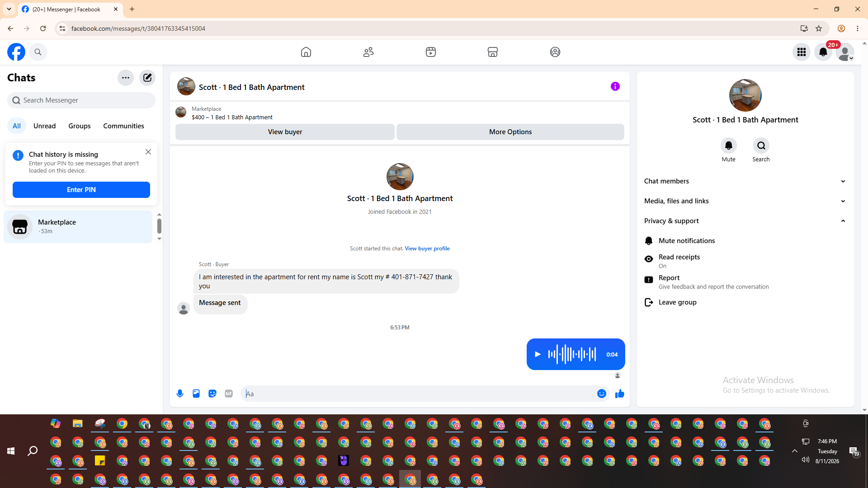
Task: Open the account profile avatar menu
Action: point(845,52)
